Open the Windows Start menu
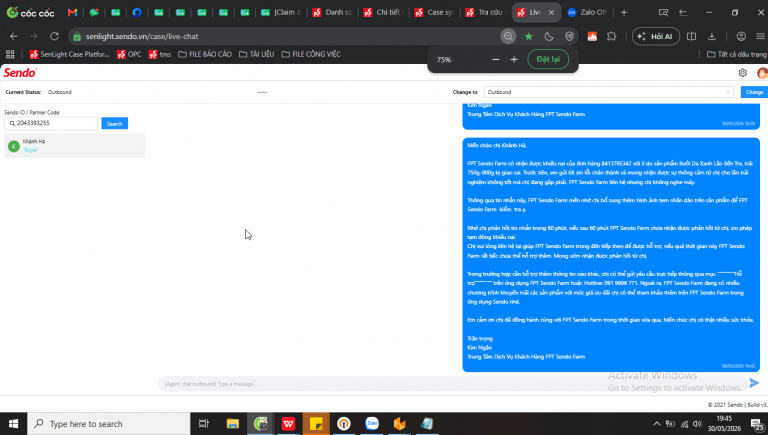The width and height of the screenshot is (768, 435). (x=13, y=424)
